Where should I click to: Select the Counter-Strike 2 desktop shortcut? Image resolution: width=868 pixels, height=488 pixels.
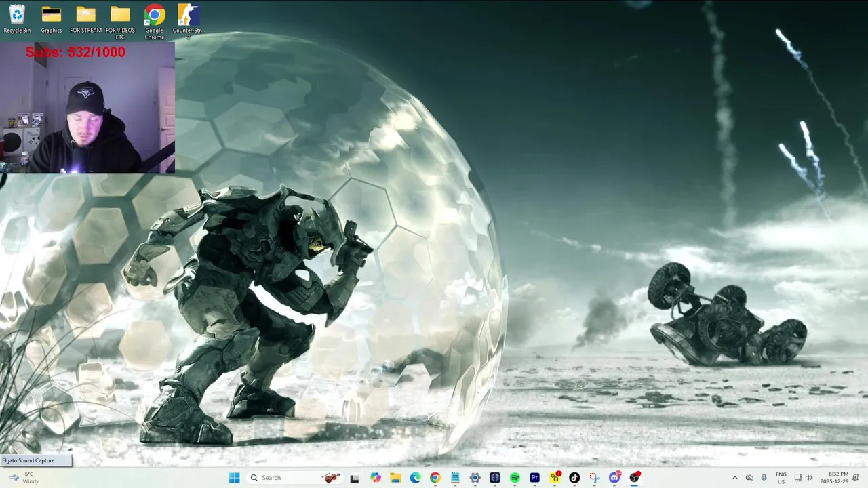coord(189,22)
